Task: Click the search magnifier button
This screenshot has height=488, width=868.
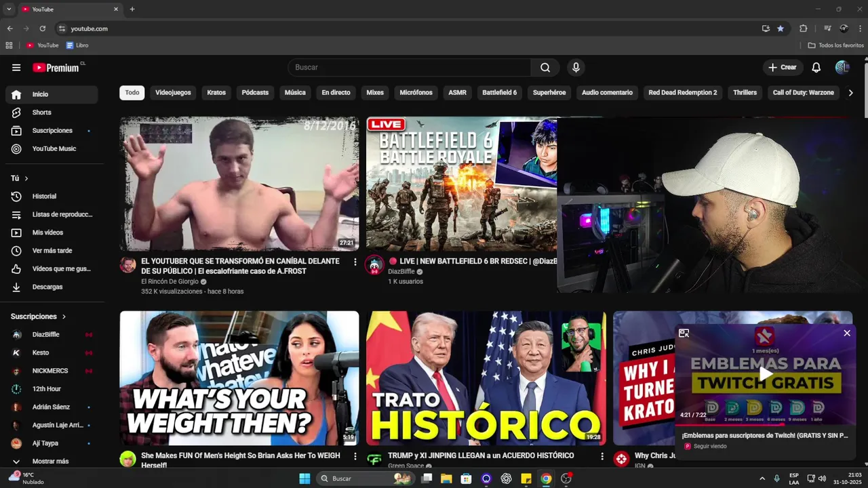Action: coord(545,67)
